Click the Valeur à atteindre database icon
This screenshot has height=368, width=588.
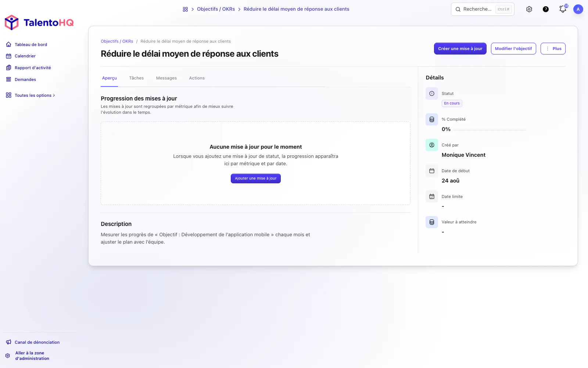(432, 222)
